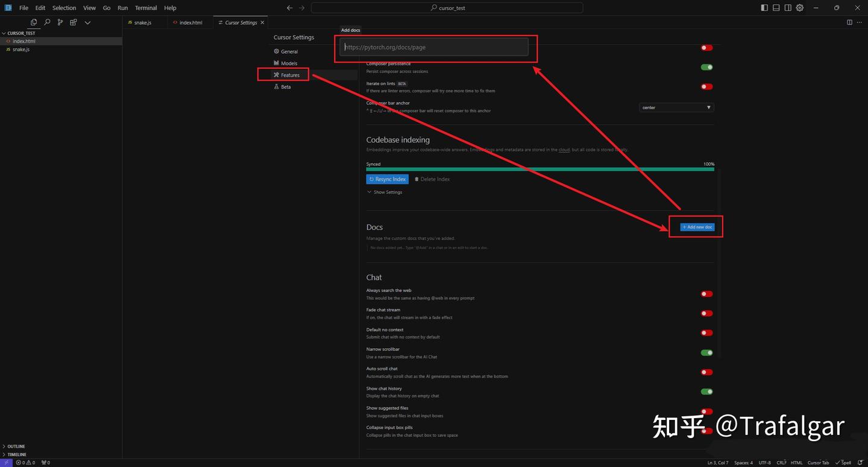Open the Search view in sidebar
This screenshot has width=868, height=467.
coord(47,22)
